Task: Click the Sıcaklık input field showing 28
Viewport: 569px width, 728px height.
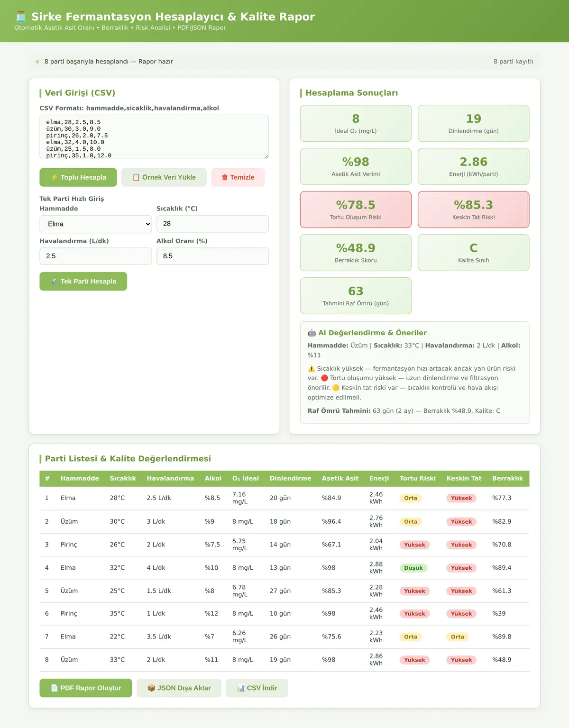Action: click(x=212, y=224)
